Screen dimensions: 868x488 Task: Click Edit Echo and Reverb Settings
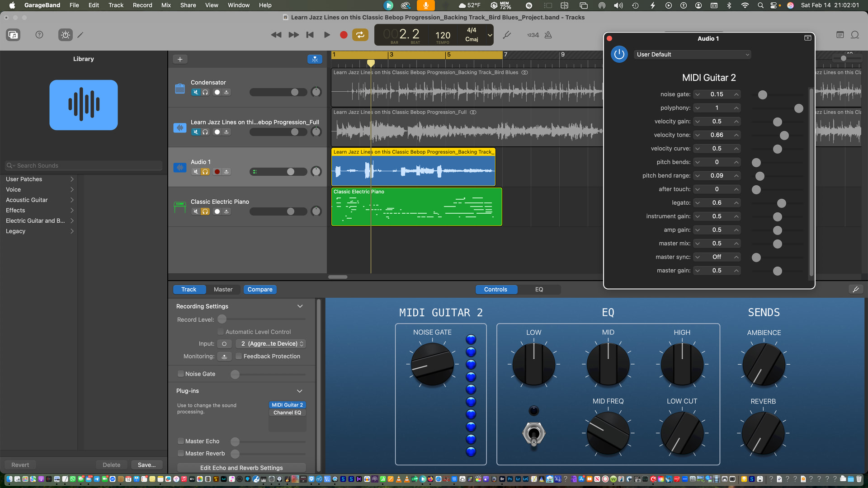point(241,468)
